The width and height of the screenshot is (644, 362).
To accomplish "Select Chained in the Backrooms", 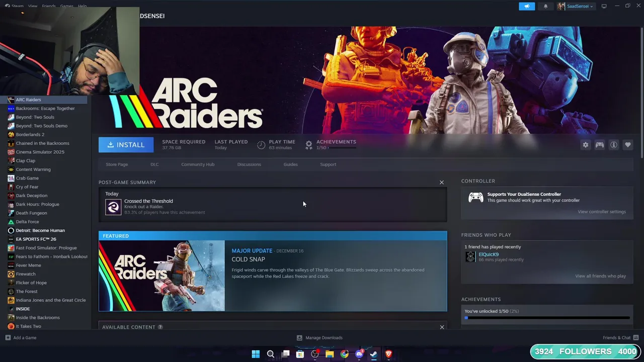I will (x=44, y=143).
